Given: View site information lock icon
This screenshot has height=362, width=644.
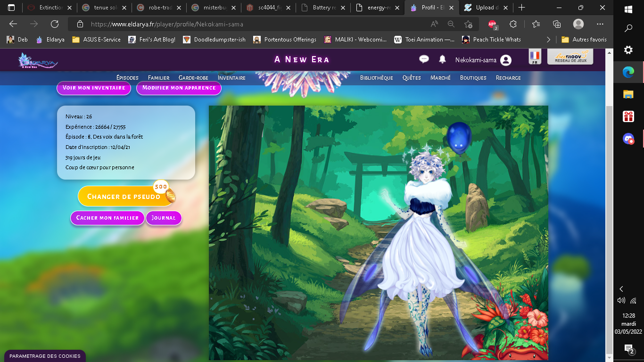Looking at the screenshot, I should point(80,24).
